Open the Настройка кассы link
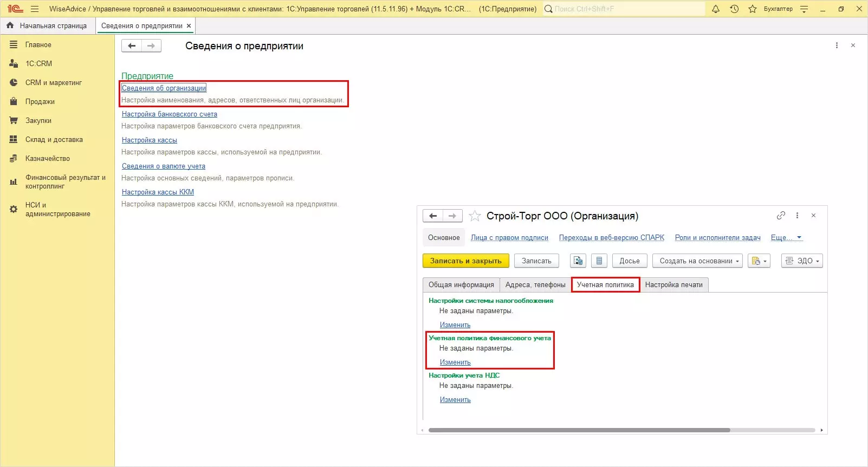This screenshot has width=868, height=467. [149, 140]
